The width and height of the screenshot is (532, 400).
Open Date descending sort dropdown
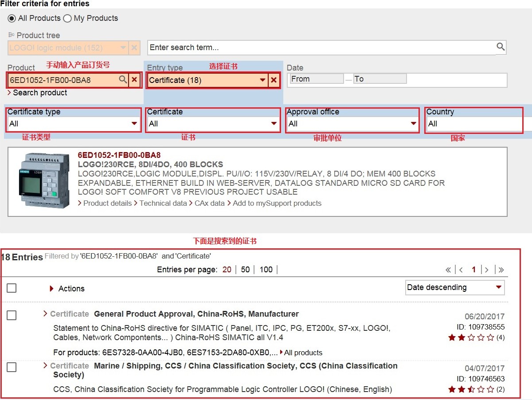(455, 287)
